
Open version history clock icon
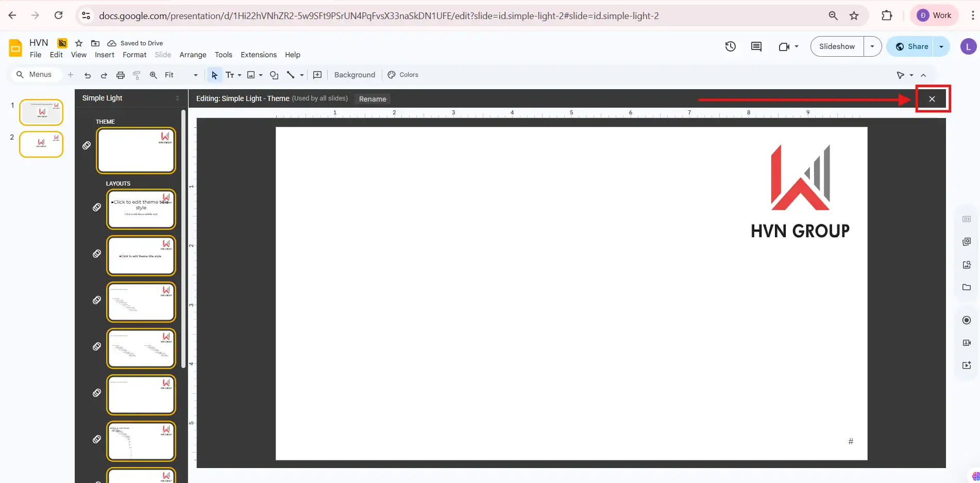point(730,46)
